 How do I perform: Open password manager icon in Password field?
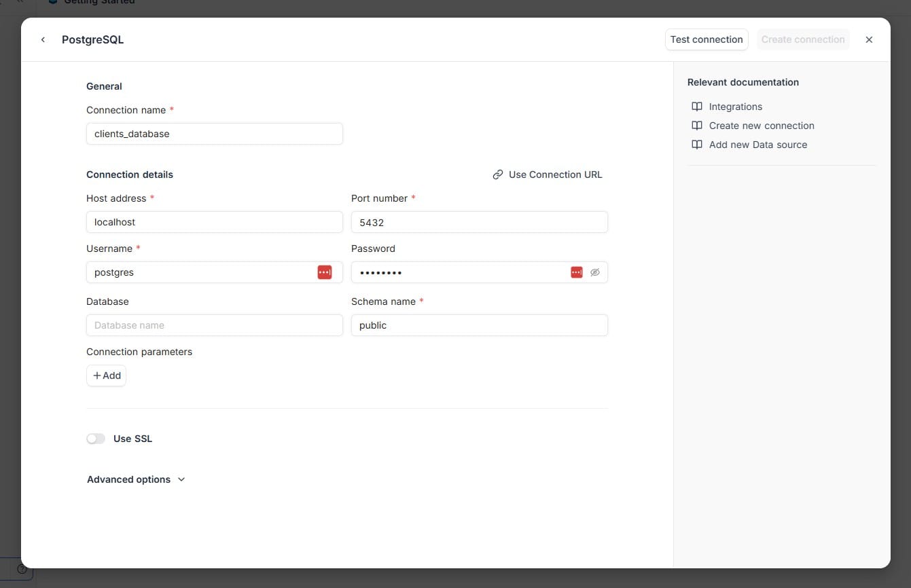577,272
